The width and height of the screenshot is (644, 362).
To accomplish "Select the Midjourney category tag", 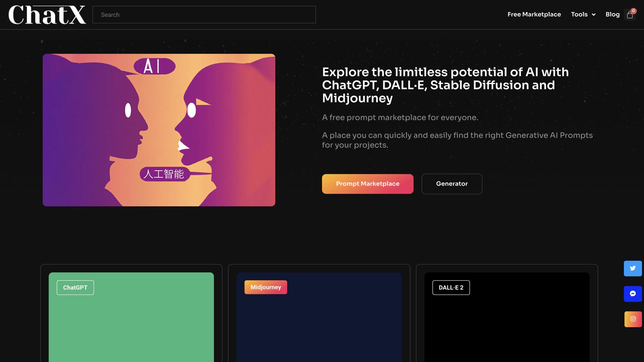I will (x=266, y=287).
